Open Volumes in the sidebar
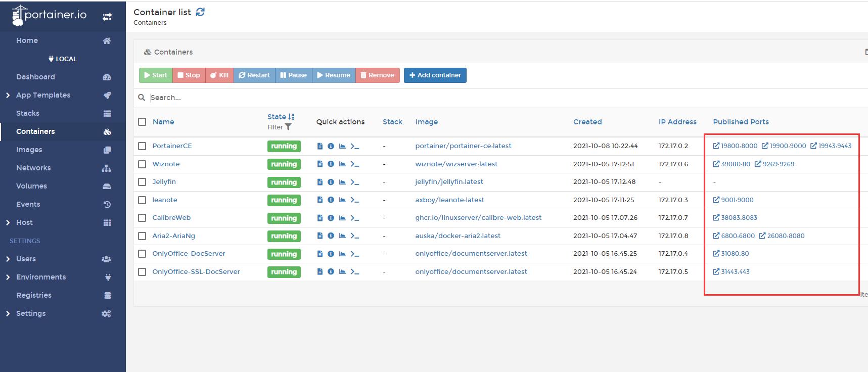Screen dimensions: 868x372 click(x=63, y=186)
